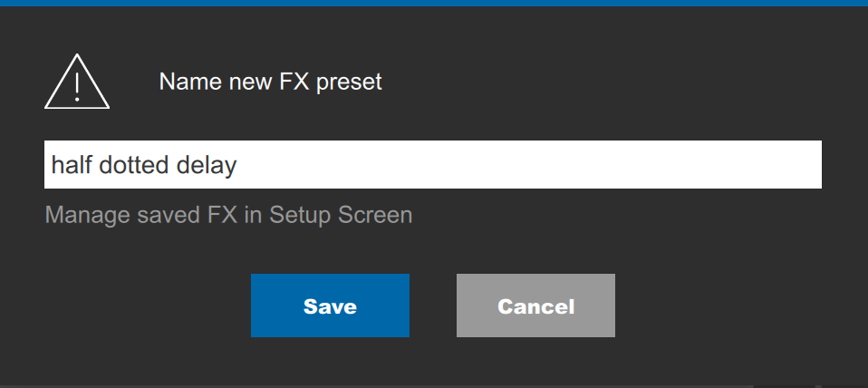
Task: Click the "Manage saved FX in Setup Screen" hint
Action: click(228, 216)
